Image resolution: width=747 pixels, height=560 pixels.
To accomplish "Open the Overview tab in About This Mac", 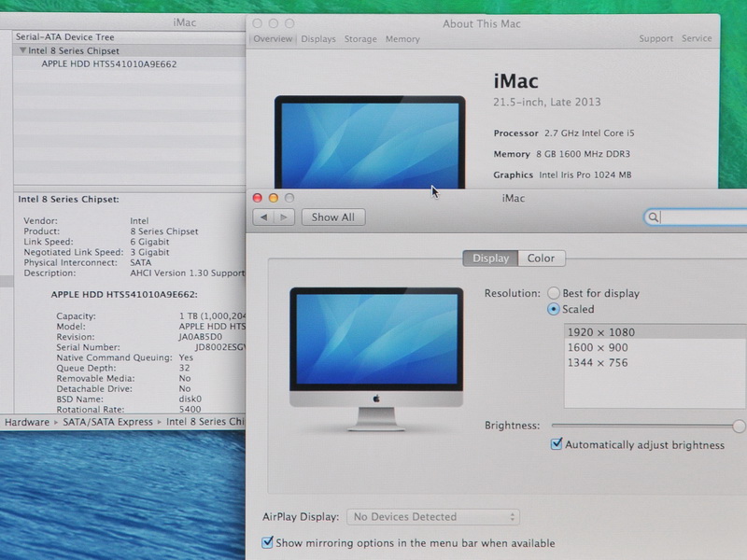I will pyautogui.click(x=273, y=39).
